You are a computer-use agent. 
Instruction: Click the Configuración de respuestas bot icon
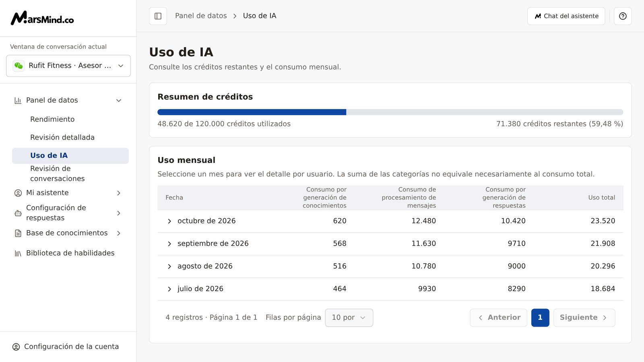point(18,213)
